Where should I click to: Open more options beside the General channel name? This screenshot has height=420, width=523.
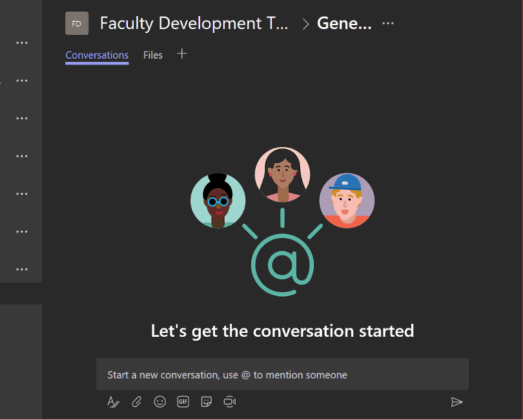387,24
